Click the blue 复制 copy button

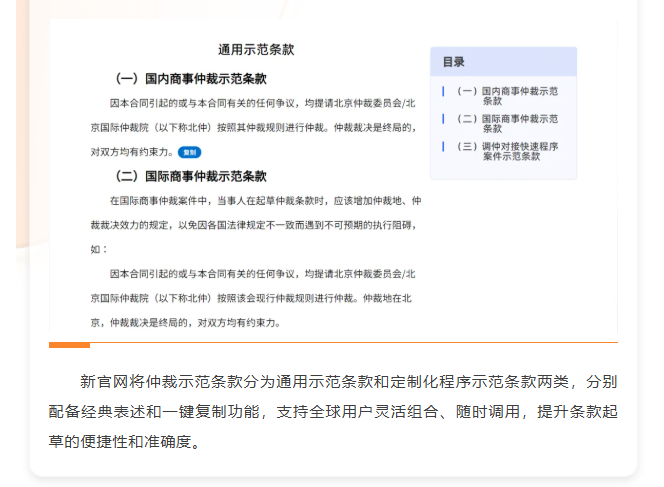click(x=189, y=152)
